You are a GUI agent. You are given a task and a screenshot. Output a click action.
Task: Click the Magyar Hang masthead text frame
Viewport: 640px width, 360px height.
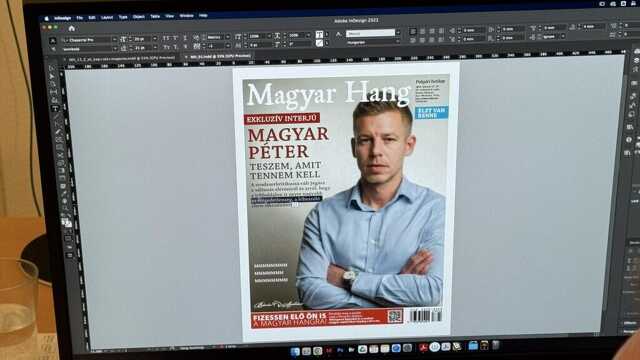329,94
